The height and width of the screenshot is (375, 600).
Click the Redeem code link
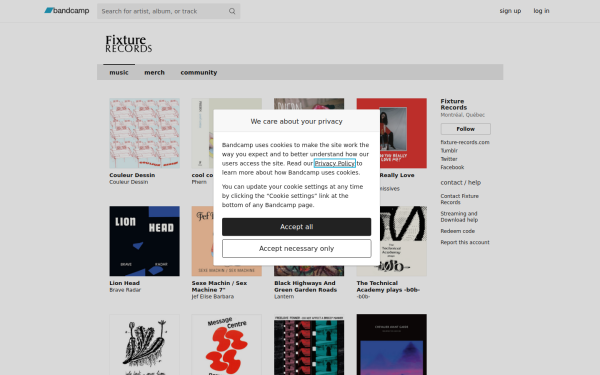(457, 231)
